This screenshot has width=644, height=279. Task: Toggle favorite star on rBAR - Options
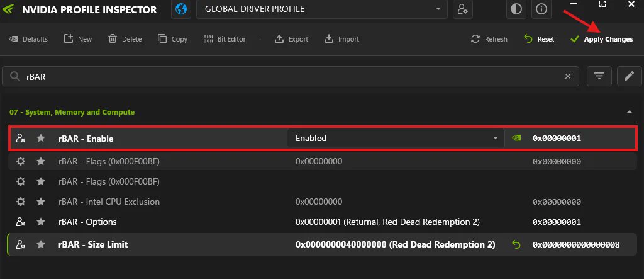pos(41,222)
